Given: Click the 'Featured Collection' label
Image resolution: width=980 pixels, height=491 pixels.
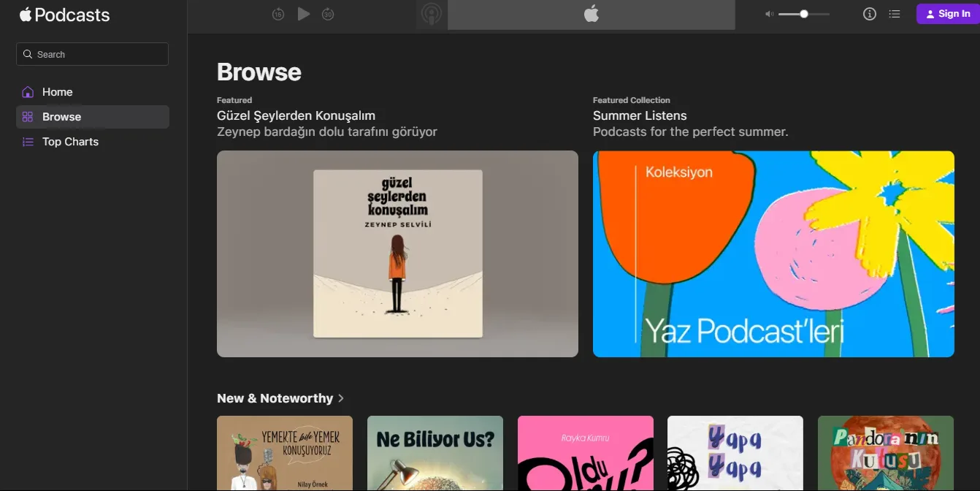Looking at the screenshot, I should tap(632, 100).
